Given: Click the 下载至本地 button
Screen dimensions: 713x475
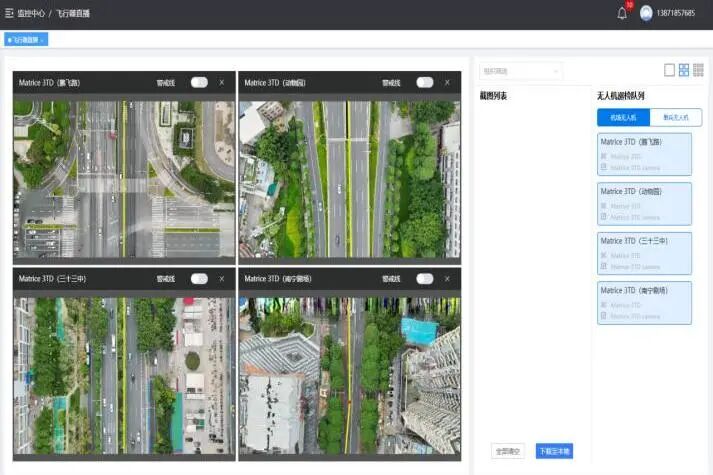Looking at the screenshot, I should coord(554,451).
